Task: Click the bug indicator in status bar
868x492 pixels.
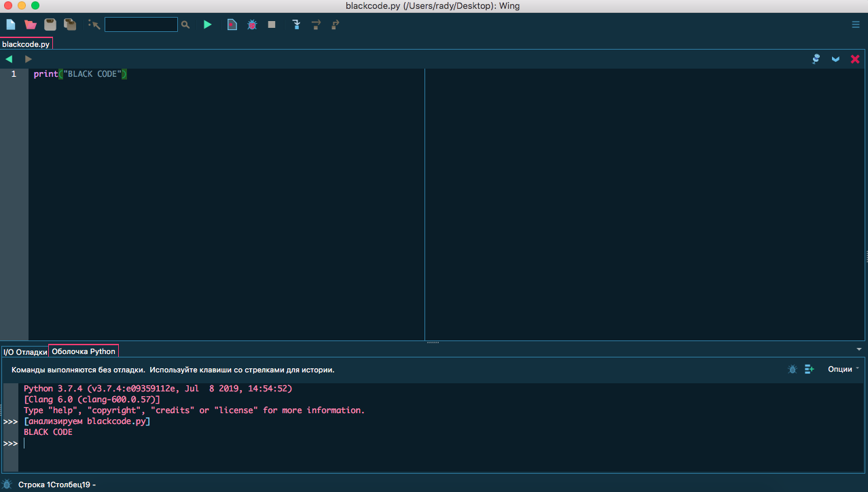Action: (x=7, y=485)
